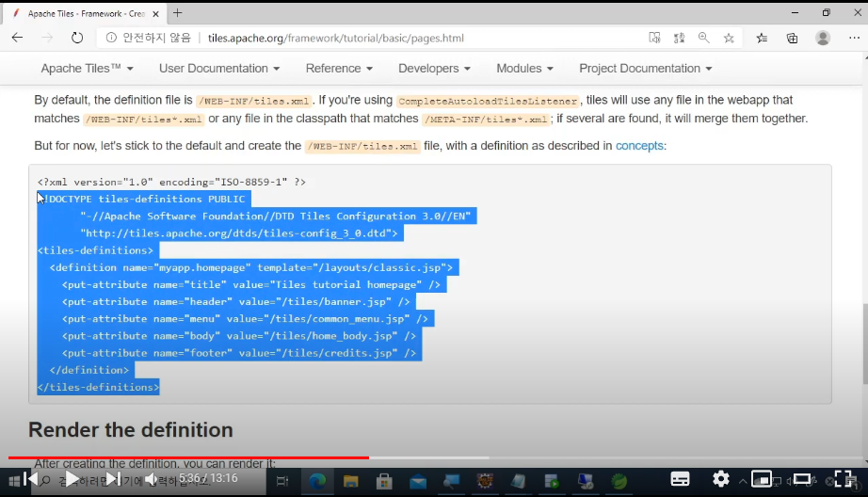Open the video player settings gear
Image resolution: width=868 pixels, height=497 pixels.
[721, 478]
